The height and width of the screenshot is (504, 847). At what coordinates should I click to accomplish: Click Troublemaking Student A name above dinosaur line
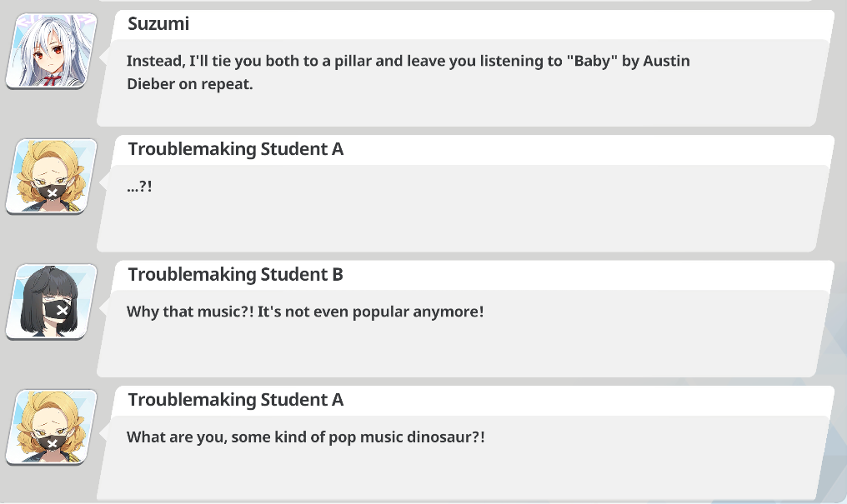236,400
